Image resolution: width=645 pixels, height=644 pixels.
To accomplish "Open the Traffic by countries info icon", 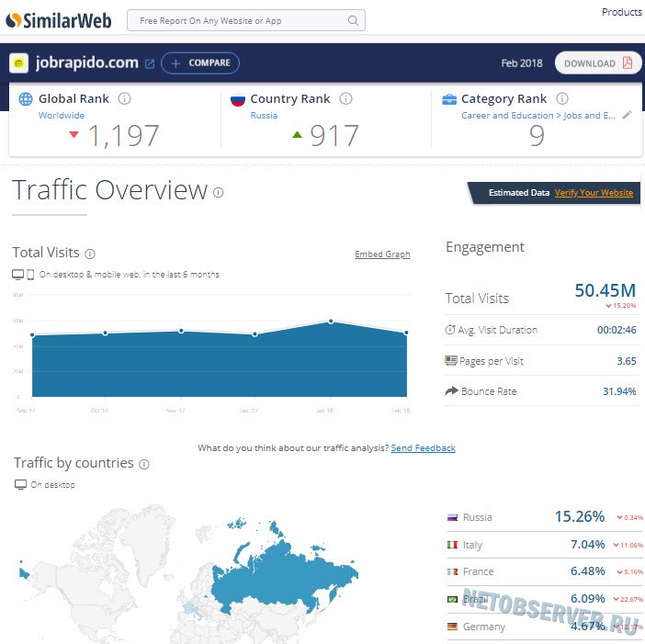I will pyautogui.click(x=144, y=464).
